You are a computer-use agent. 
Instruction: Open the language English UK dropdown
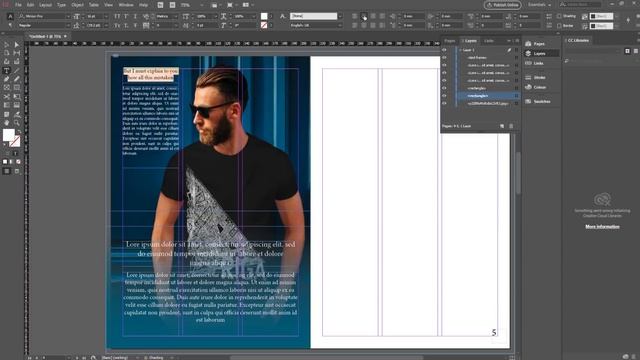coord(340,25)
